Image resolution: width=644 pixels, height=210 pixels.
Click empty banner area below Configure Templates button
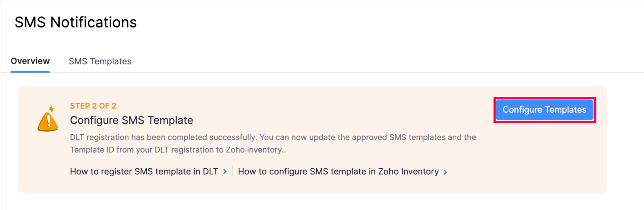coord(545,157)
